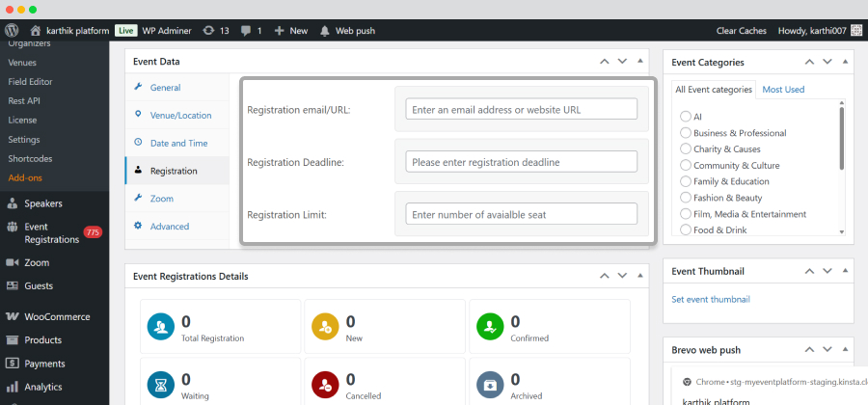Collapse the Event Thumbnail panel
Image resolution: width=868 pixels, height=405 pixels.
(x=845, y=271)
